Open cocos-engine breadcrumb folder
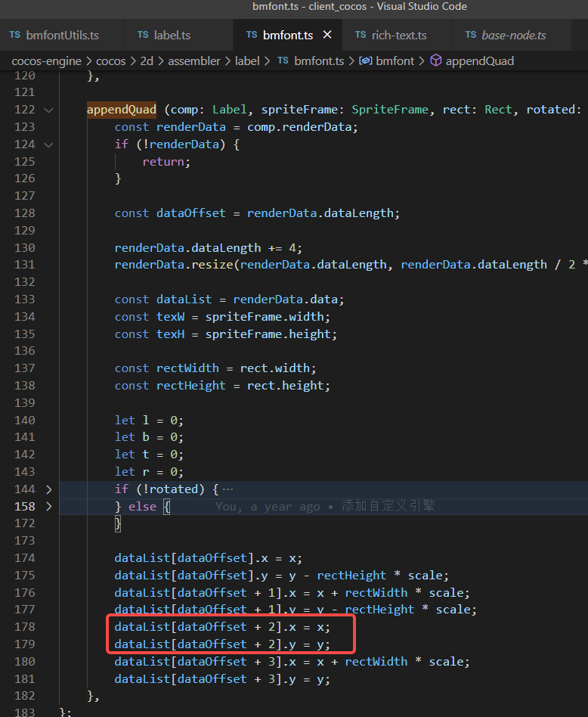The height and width of the screenshot is (717, 588). pyautogui.click(x=46, y=61)
